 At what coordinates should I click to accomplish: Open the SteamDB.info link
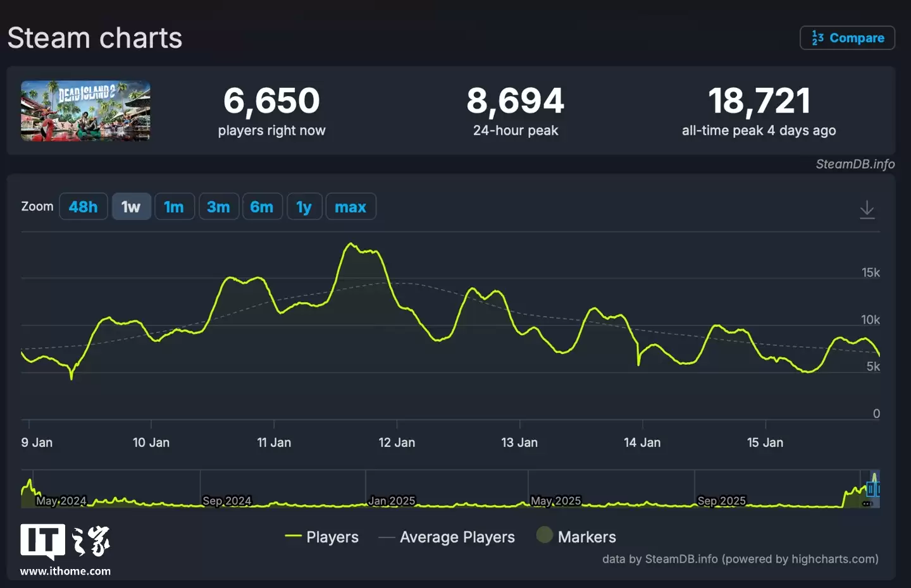(856, 164)
